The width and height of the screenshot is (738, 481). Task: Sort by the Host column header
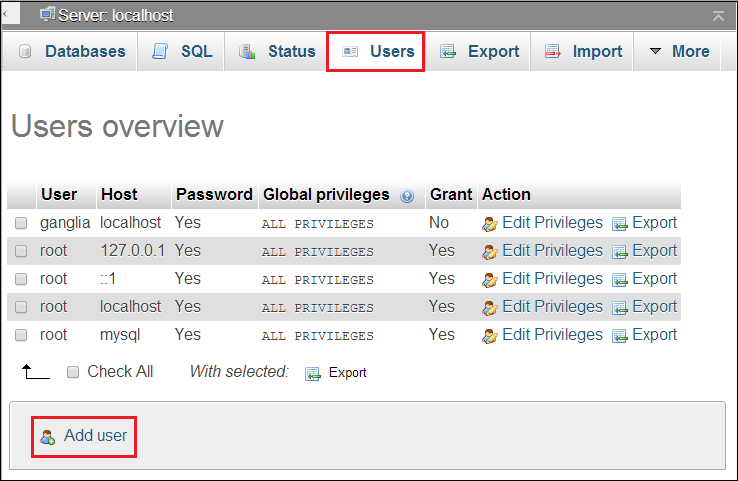tap(119, 194)
